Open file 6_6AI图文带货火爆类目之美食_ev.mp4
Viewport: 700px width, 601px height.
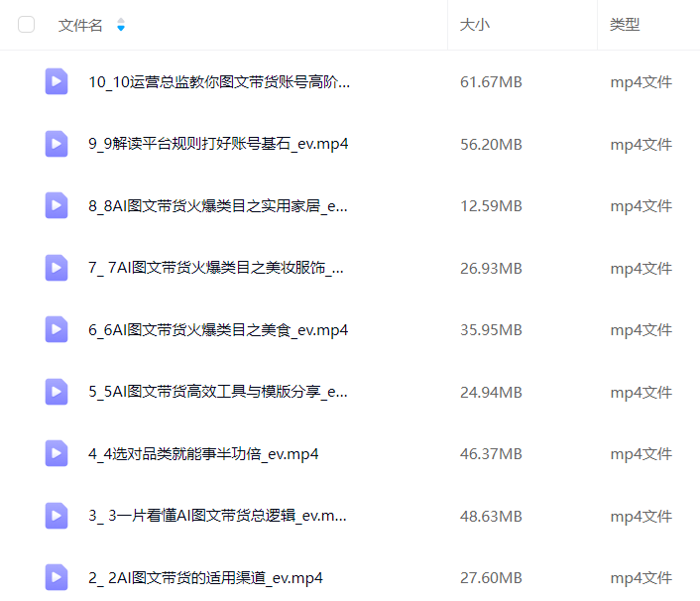[x=218, y=330]
